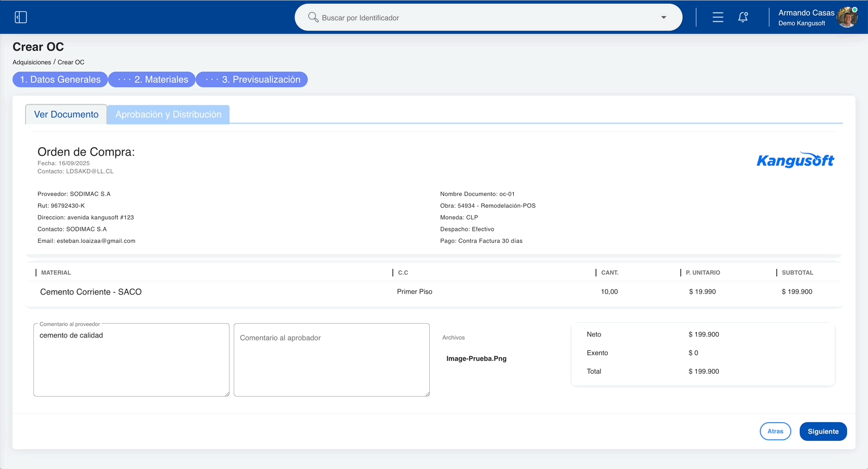The height and width of the screenshot is (469, 868).
Task: Click the Fecha: 16/09/2025 text
Action: 64,163
